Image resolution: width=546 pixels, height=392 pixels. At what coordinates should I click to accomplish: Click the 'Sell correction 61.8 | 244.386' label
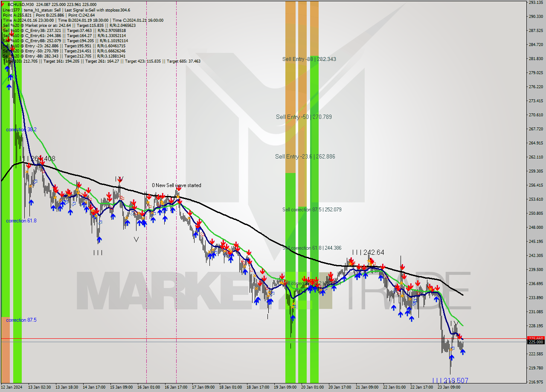tap(312, 248)
